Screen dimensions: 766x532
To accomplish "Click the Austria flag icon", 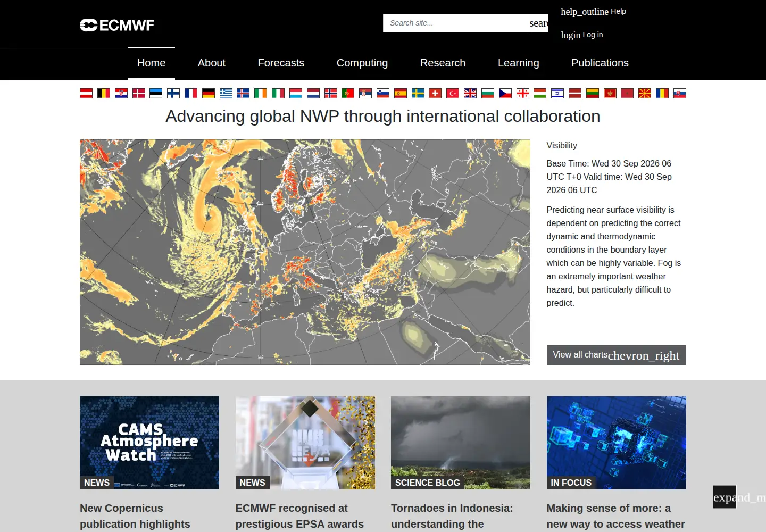I will click(86, 94).
